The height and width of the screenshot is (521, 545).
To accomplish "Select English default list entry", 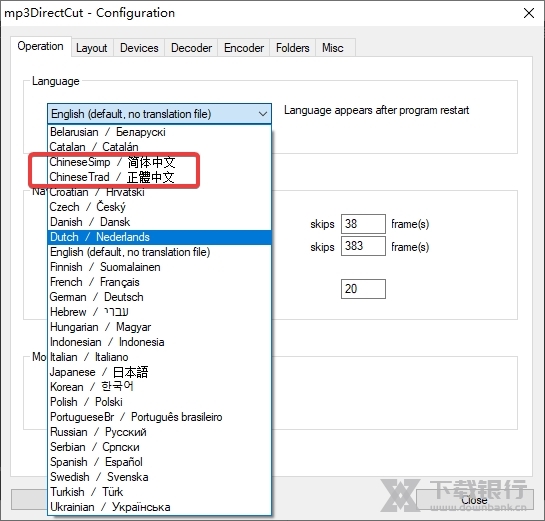I will tap(159, 252).
